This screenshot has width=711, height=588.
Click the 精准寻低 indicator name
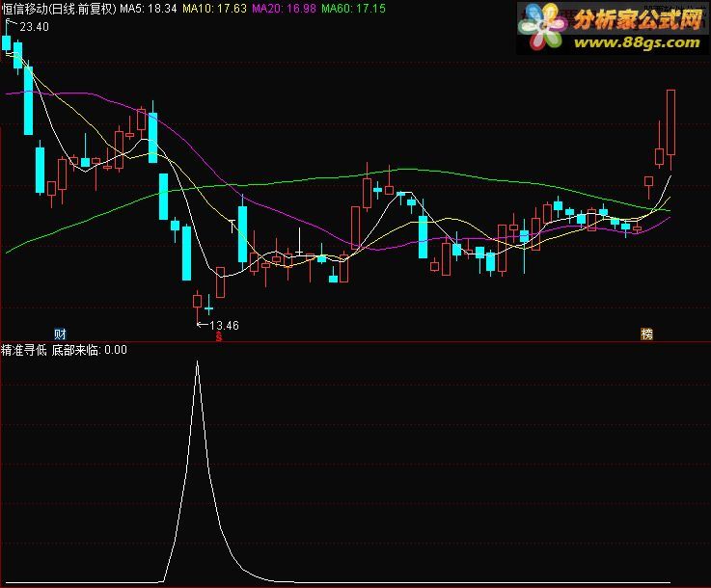click(23, 350)
